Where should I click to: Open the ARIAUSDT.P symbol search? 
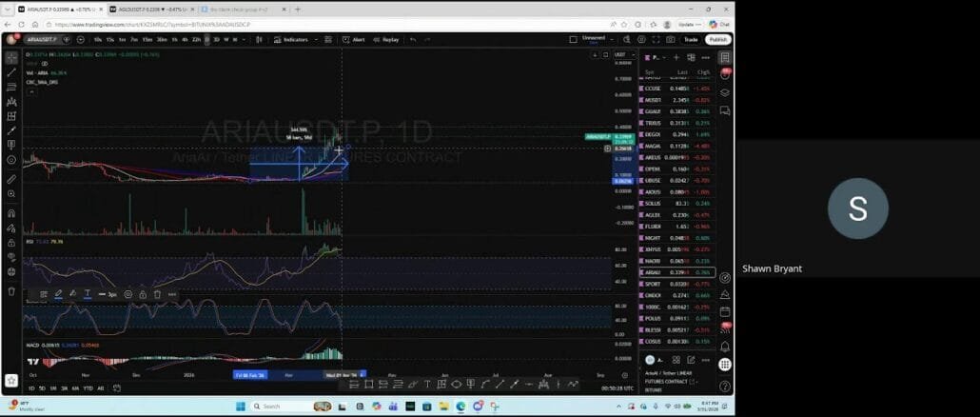point(40,39)
